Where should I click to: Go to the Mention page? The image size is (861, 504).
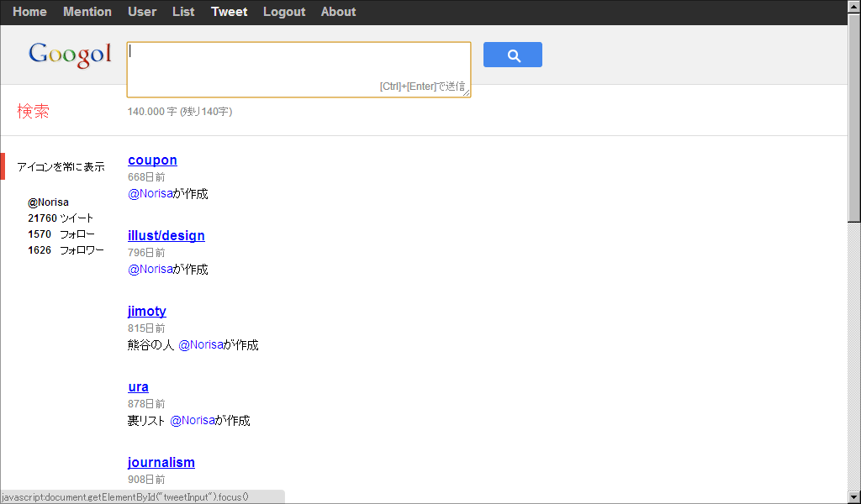(87, 12)
